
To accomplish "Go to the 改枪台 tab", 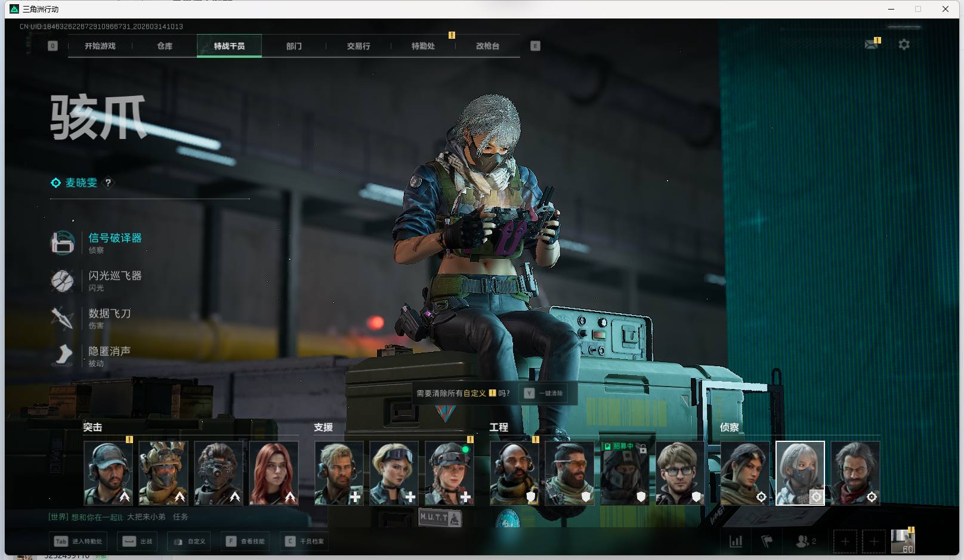I will [487, 46].
